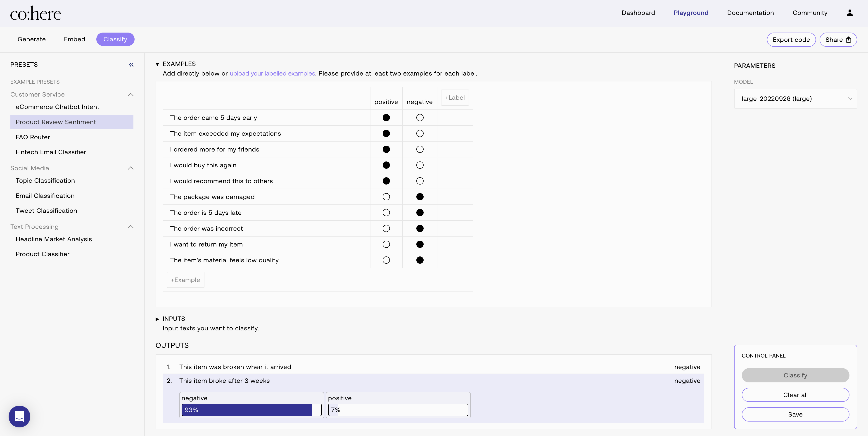Click the 93% negative confidence bar

(251, 410)
